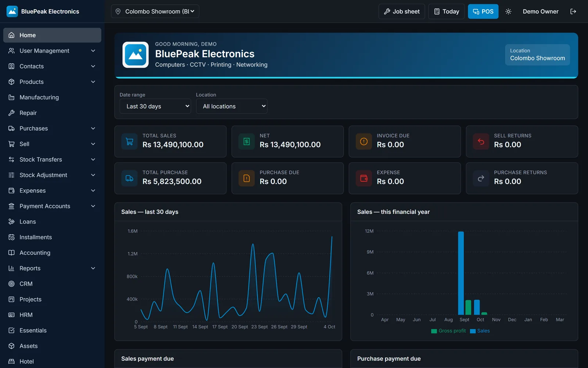The image size is (588, 368).
Task: Click the Assets cube icon
Action: coord(11,346)
